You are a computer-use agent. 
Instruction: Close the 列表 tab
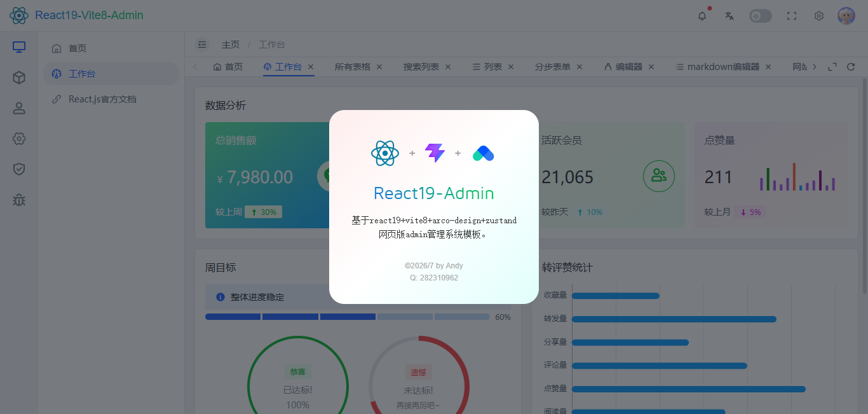coord(511,67)
